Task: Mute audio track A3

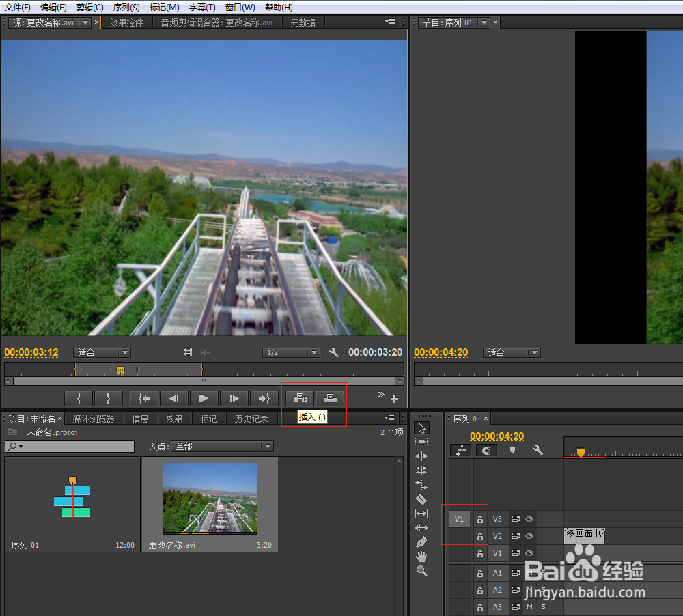Action: [x=530, y=607]
